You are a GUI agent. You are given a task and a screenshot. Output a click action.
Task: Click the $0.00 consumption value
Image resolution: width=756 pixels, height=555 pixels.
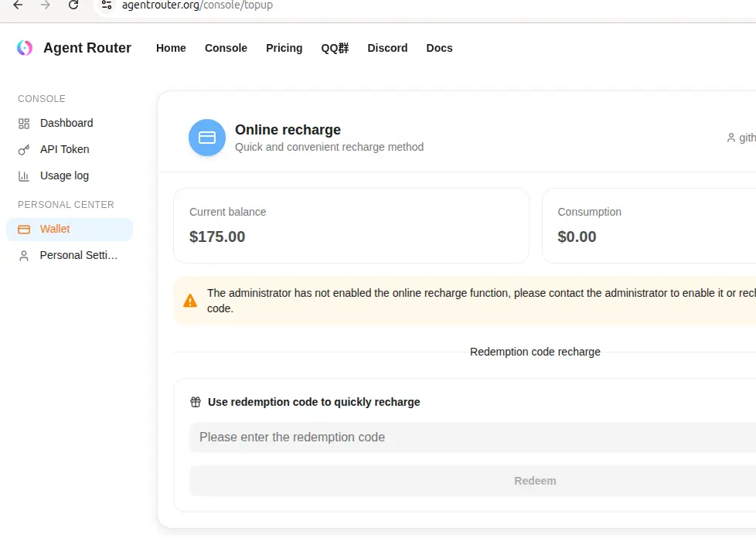[x=577, y=237]
